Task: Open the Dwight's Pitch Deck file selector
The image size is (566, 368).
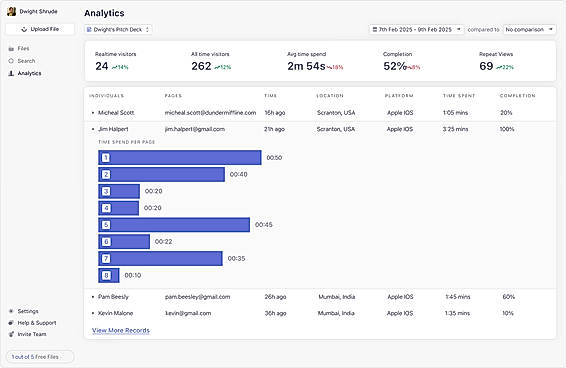Action: point(118,30)
